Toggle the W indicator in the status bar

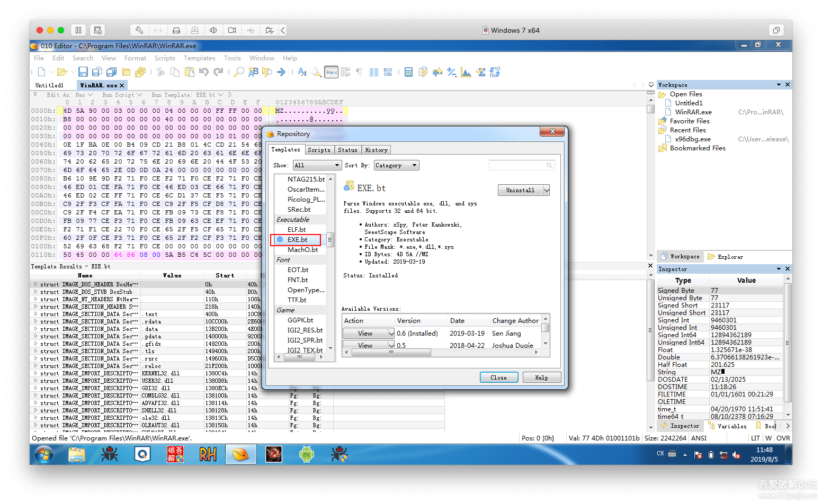pos(769,438)
